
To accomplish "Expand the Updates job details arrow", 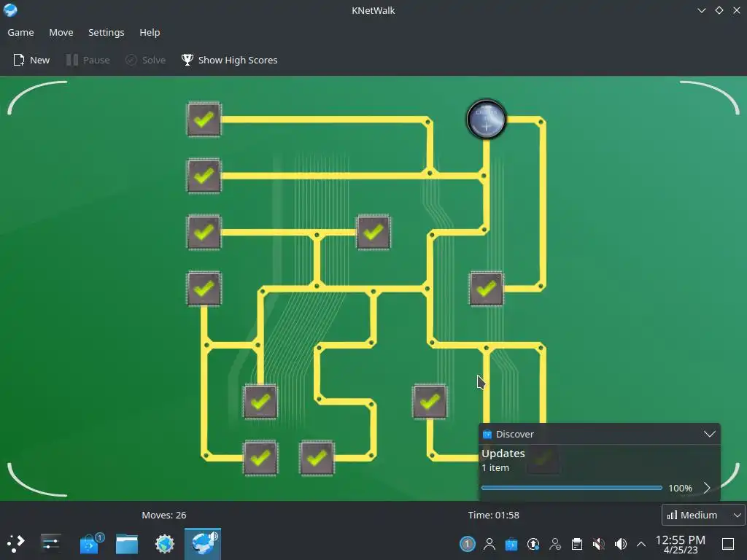I will click(x=707, y=488).
